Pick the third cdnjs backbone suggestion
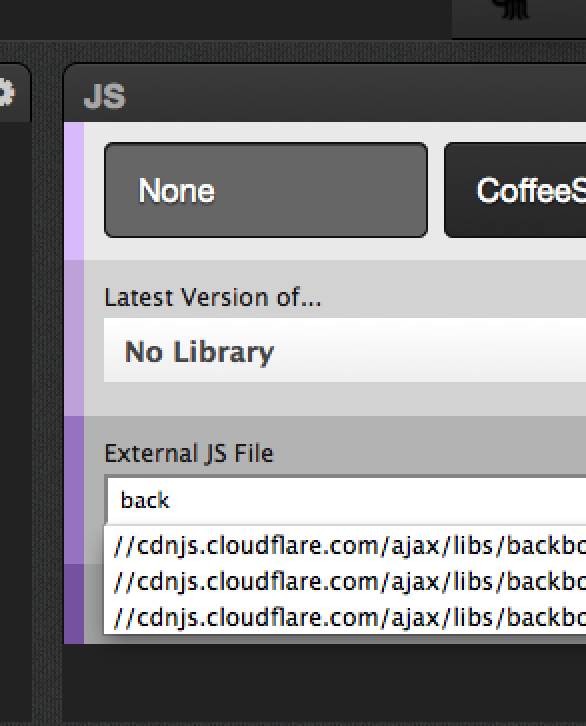This screenshot has width=586, height=726. 349,617
